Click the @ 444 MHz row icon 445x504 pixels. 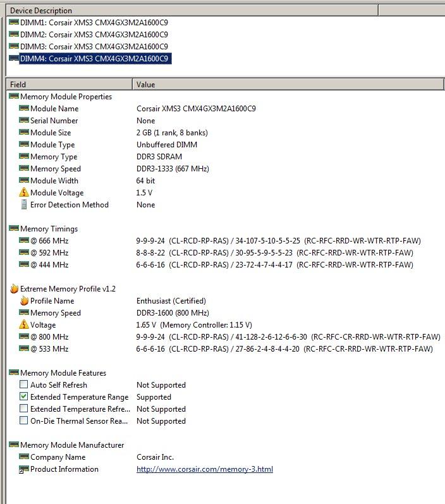tap(24, 264)
